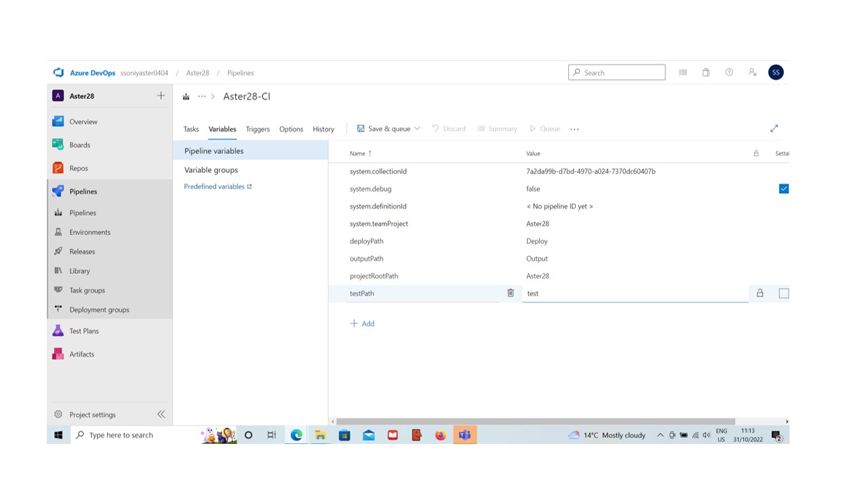Image resolution: width=868 pixels, height=488 pixels.
Task: Open Microsoft Edge from the taskbar
Action: 296,435
